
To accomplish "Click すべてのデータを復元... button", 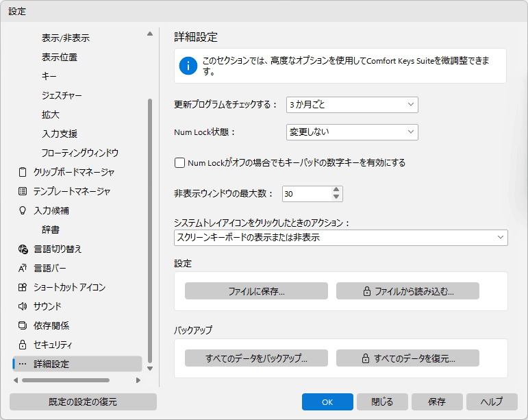I will pyautogui.click(x=407, y=358).
